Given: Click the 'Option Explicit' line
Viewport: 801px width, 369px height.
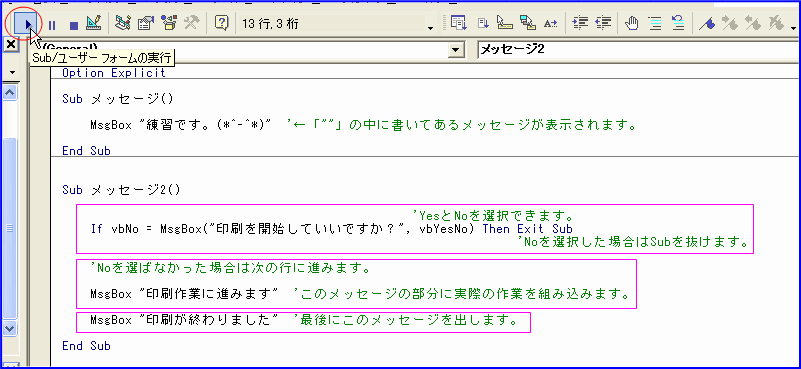Looking at the screenshot, I should 114,73.
